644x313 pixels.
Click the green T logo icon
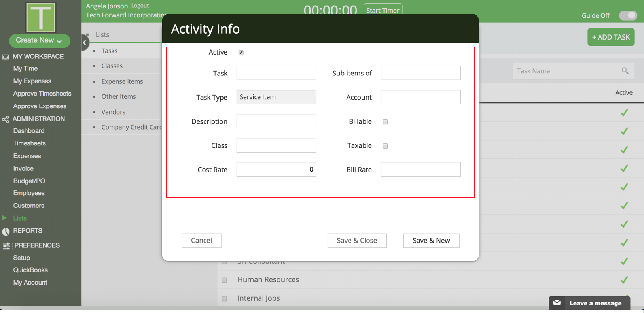(41, 17)
